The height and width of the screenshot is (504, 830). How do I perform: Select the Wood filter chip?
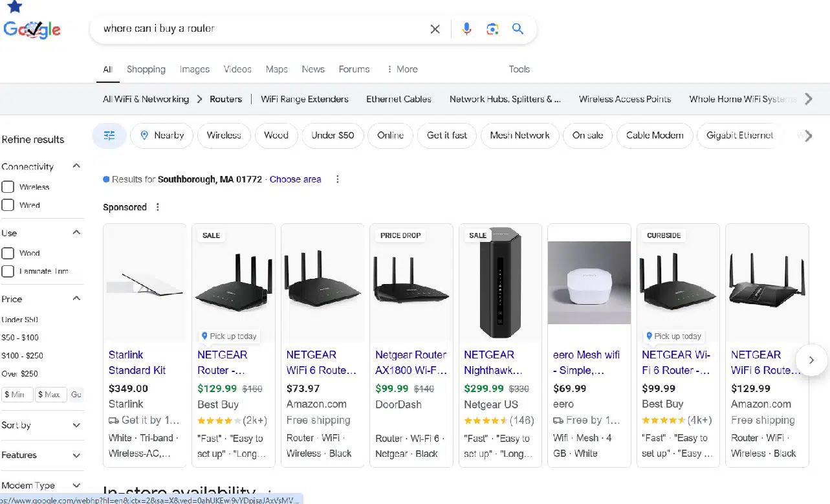[x=276, y=135]
